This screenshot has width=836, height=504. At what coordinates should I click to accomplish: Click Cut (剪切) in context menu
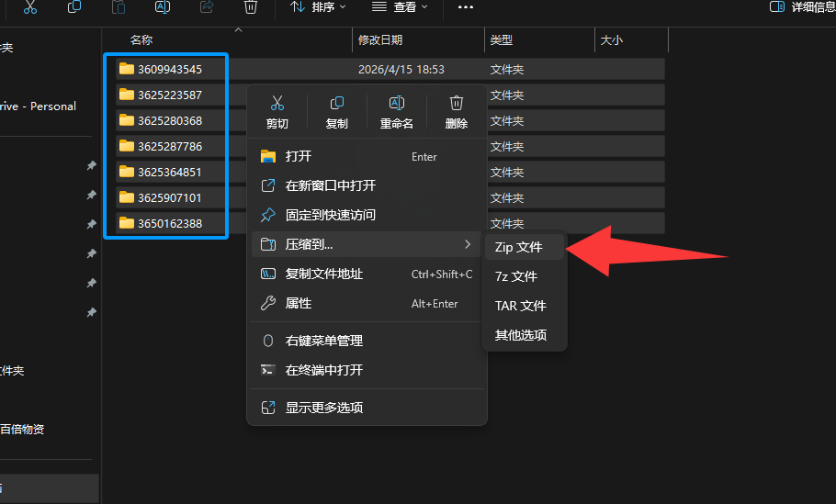pos(277,112)
